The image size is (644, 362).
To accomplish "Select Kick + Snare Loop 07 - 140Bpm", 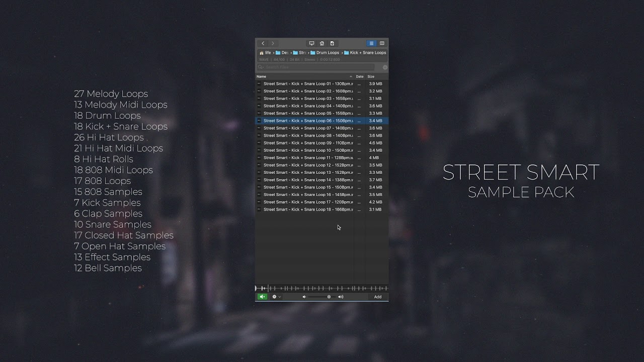I will 322,128.
